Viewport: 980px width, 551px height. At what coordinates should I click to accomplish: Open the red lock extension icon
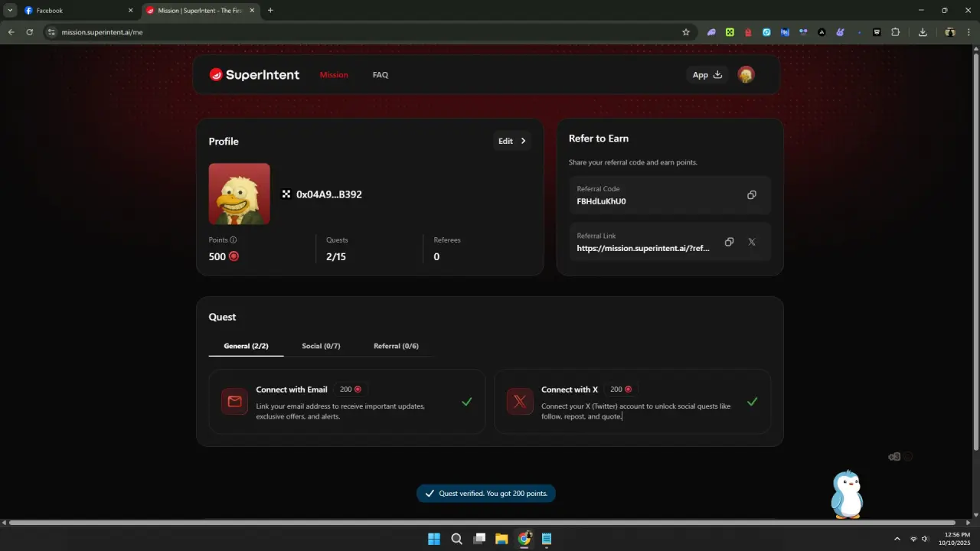tap(748, 32)
